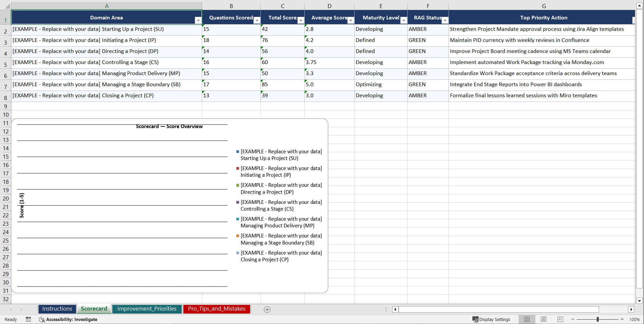
Task: Switch to the Instructions sheet tab
Action: tap(57, 309)
